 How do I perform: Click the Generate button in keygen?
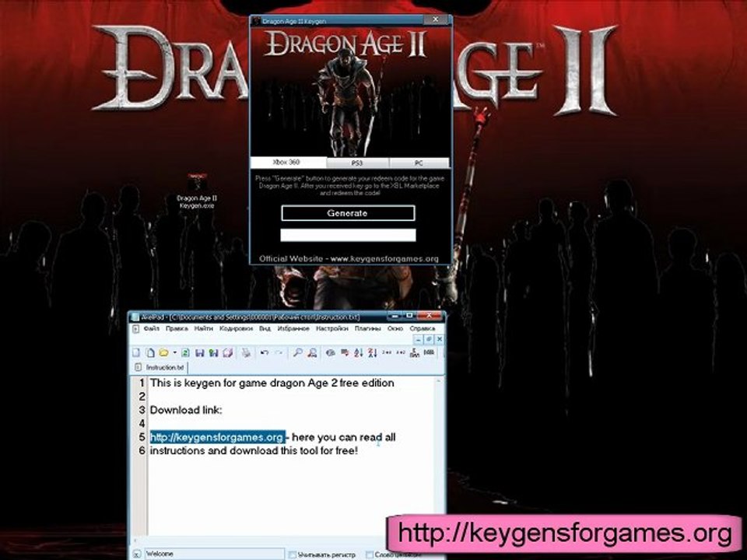coord(348,213)
